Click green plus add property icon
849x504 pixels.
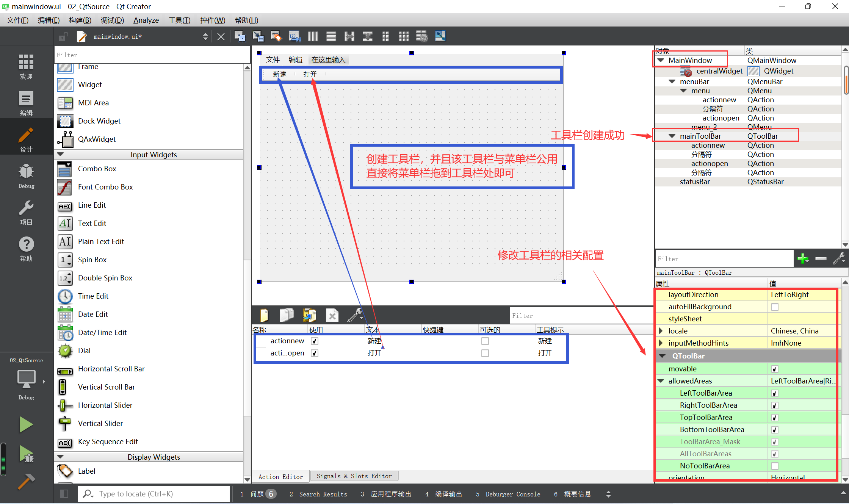pos(802,259)
